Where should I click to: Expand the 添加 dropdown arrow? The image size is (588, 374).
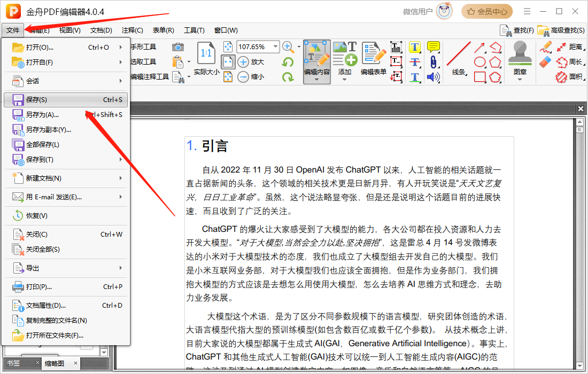(x=345, y=80)
